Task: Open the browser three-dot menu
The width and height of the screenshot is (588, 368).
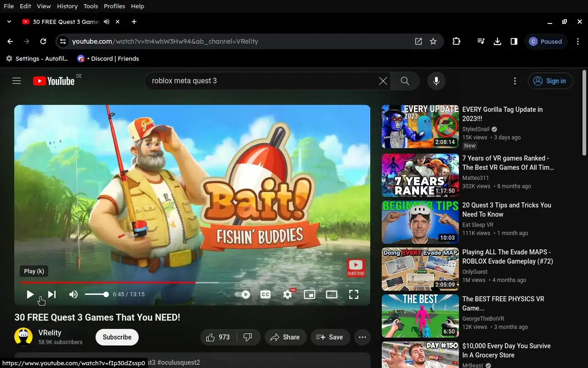Action: click(x=578, y=41)
